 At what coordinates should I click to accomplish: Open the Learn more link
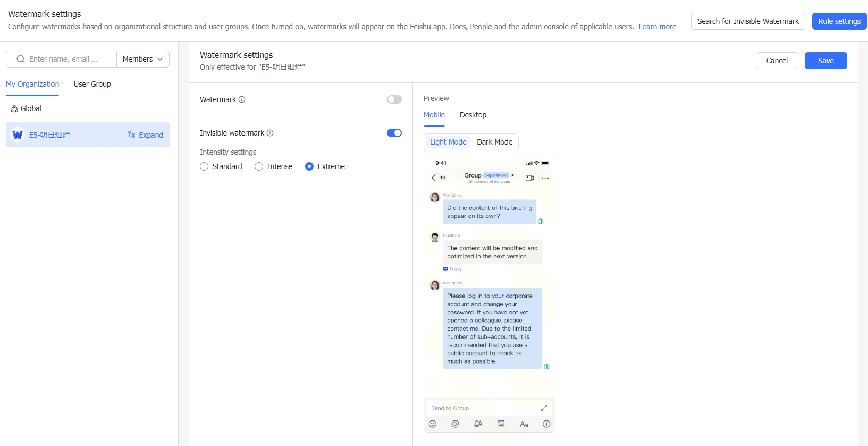pos(658,27)
